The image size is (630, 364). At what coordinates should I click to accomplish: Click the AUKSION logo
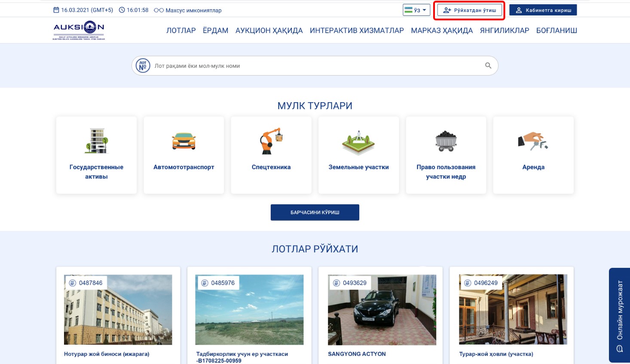coord(79,30)
